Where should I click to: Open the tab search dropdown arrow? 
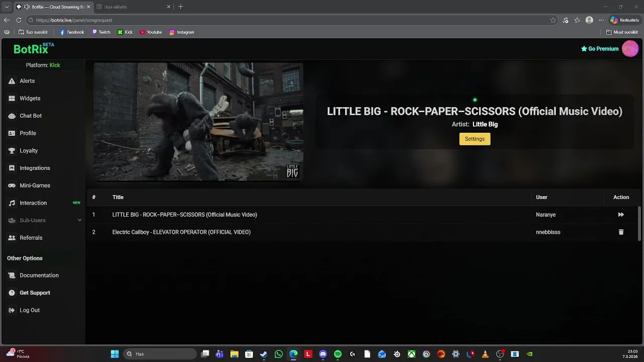(x=7, y=7)
